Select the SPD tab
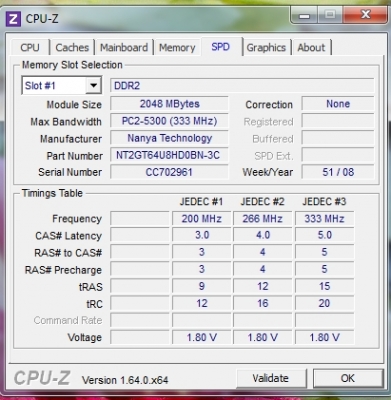Image resolution: width=391 pixels, height=400 pixels. [x=221, y=46]
